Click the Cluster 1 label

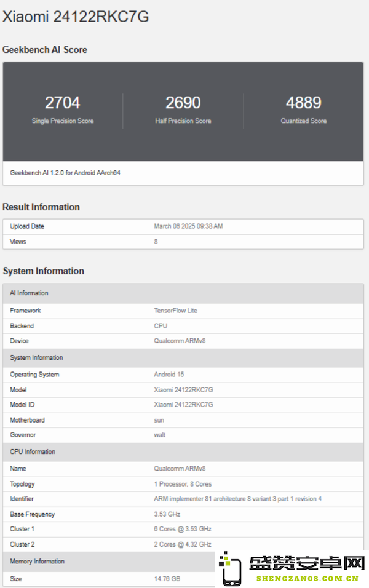point(22,529)
